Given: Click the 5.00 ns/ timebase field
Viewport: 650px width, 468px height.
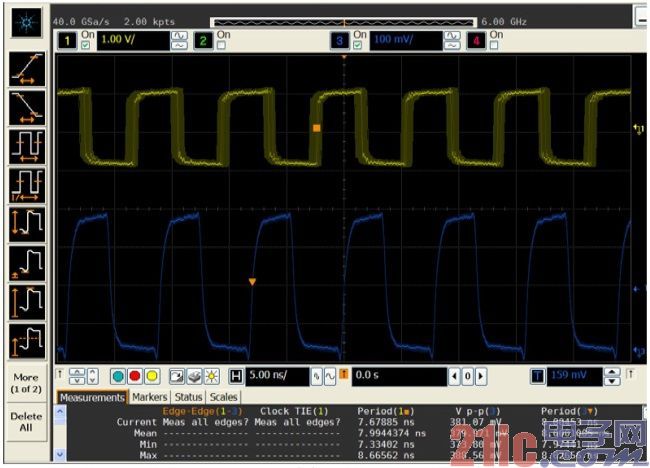Looking at the screenshot, I should pos(277,376).
